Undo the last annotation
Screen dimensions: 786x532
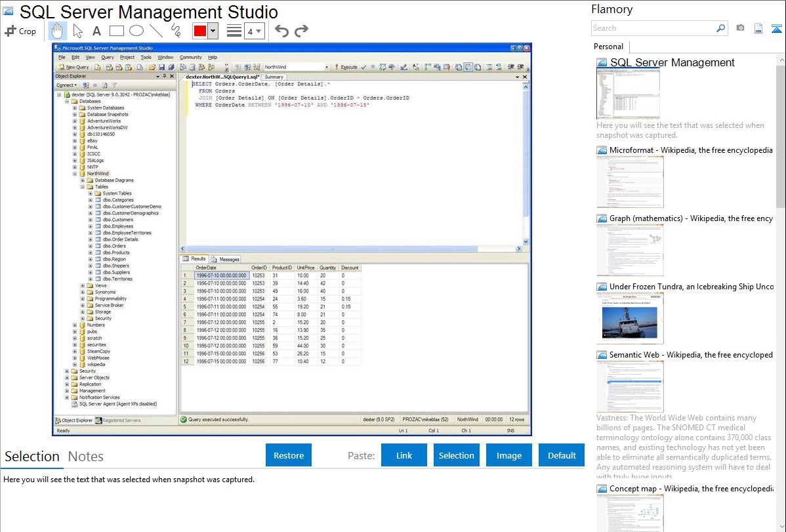[x=281, y=31]
